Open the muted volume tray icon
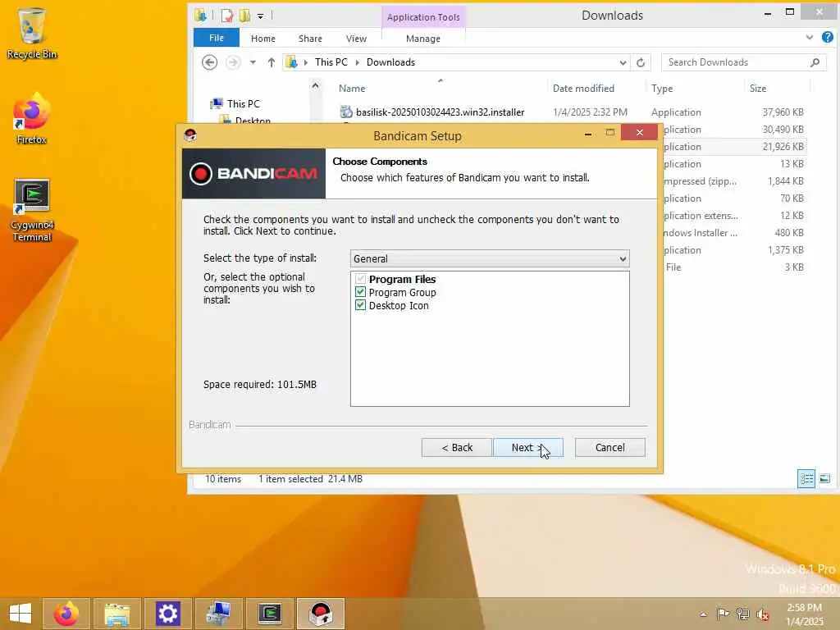This screenshot has width=840, height=630. click(x=762, y=614)
